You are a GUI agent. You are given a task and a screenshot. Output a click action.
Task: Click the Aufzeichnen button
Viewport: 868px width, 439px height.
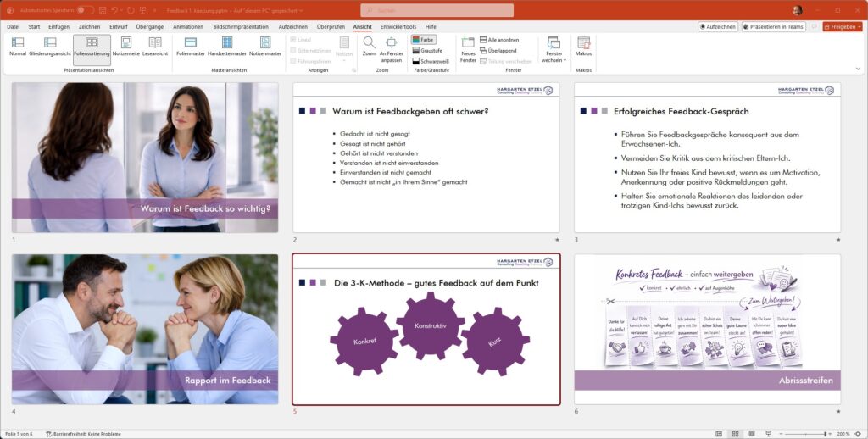point(717,26)
